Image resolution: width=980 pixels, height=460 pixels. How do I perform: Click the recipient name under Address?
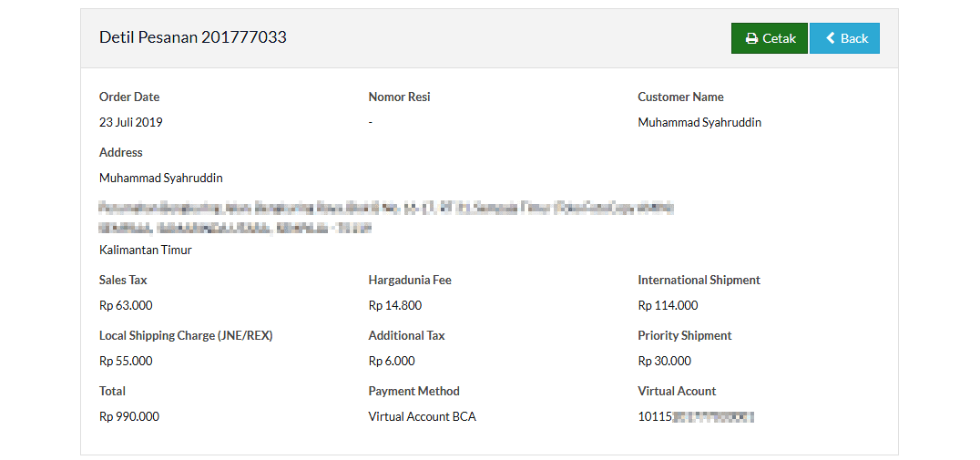point(161,179)
